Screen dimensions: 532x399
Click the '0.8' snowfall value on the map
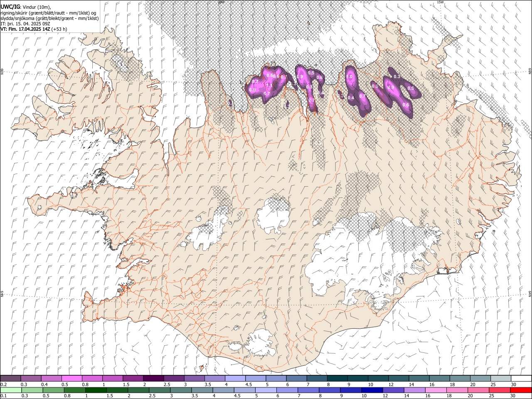(x=309, y=87)
